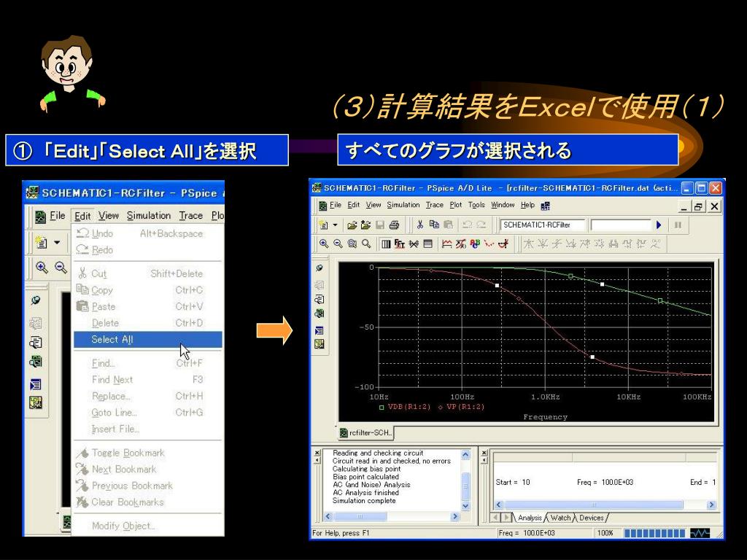Screen dimensions: 747x560
Task: Select 'Select All' in the Edit menu
Action: tap(147, 340)
